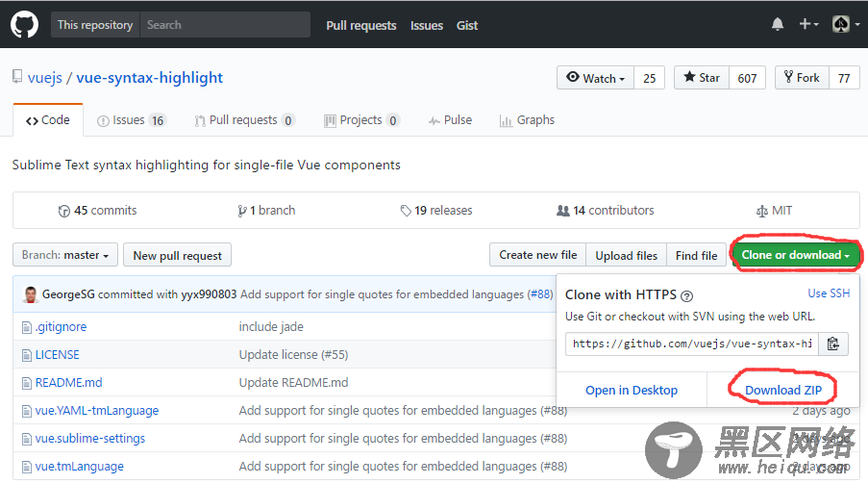
Task: Open the vue-syntax-highlight repository link
Action: pyautogui.click(x=149, y=78)
